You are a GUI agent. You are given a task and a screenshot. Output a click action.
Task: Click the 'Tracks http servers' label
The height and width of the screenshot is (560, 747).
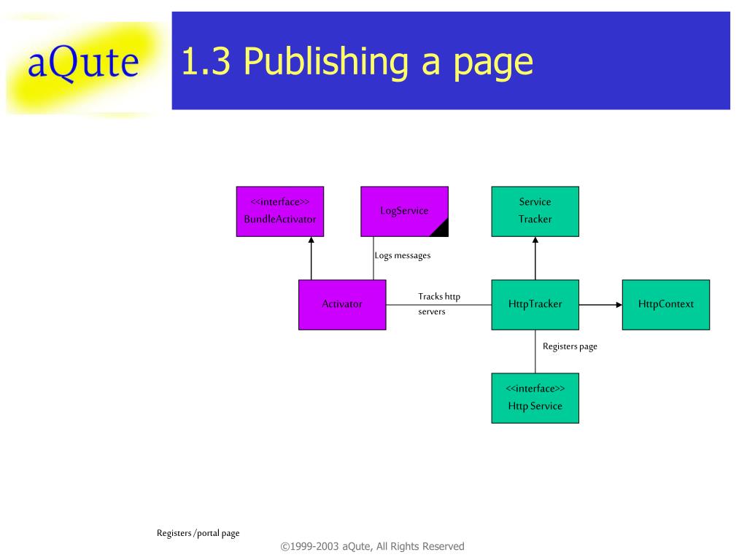438,304
